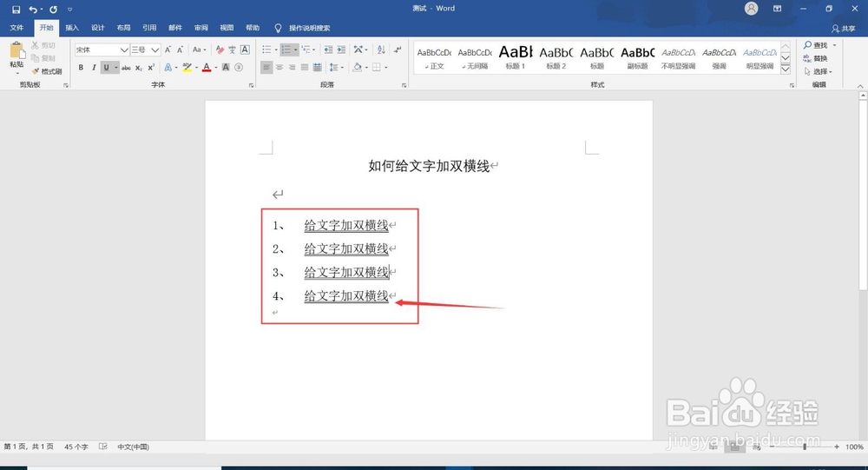The image size is (868, 470).
Task: Click the Paste (粘贴) clipboard icon
Action: tap(17, 50)
